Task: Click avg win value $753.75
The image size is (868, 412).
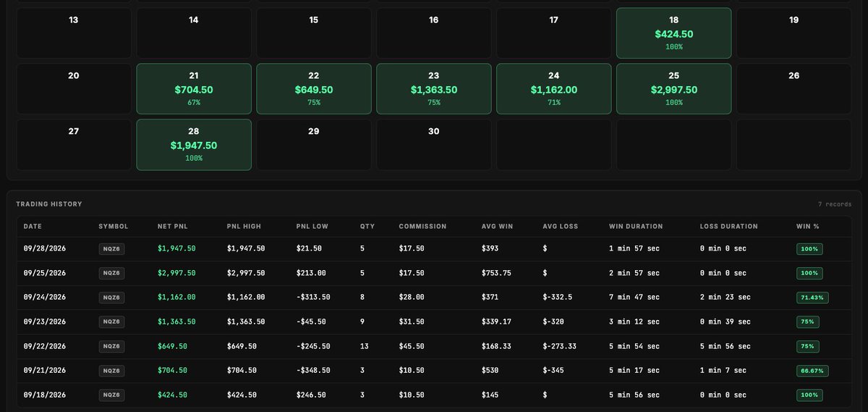Action: pyautogui.click(x=497, y=273)
